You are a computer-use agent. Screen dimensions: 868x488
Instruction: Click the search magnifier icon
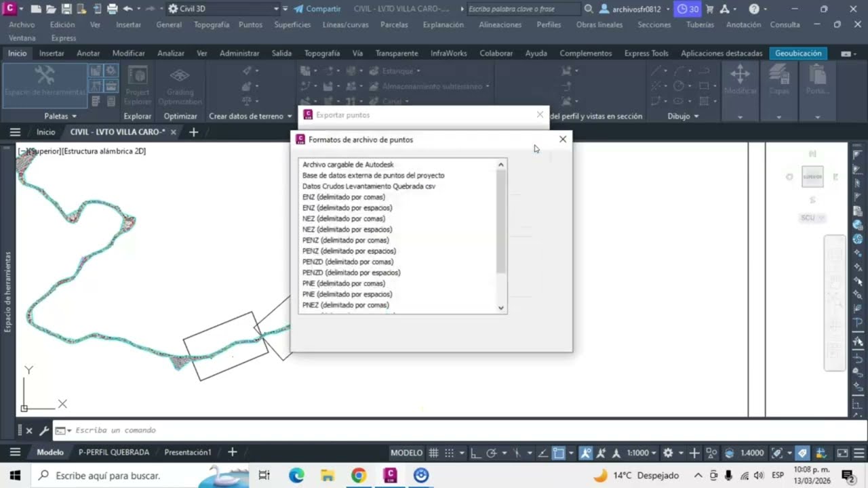[589, 9]
